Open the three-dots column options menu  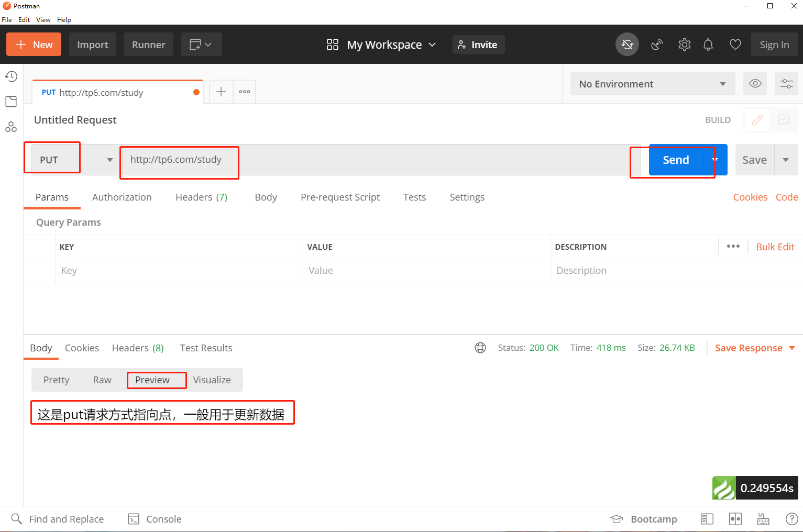point(733,246)
